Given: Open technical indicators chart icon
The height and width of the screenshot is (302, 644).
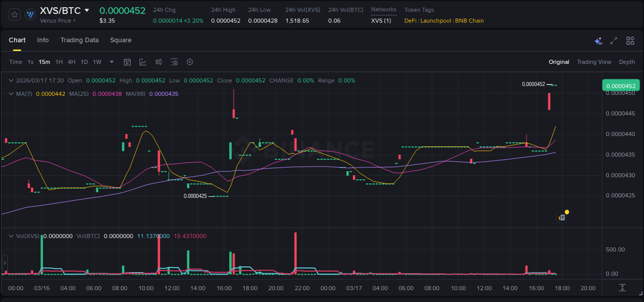Looking at the screenshot, I should [143, 62].
